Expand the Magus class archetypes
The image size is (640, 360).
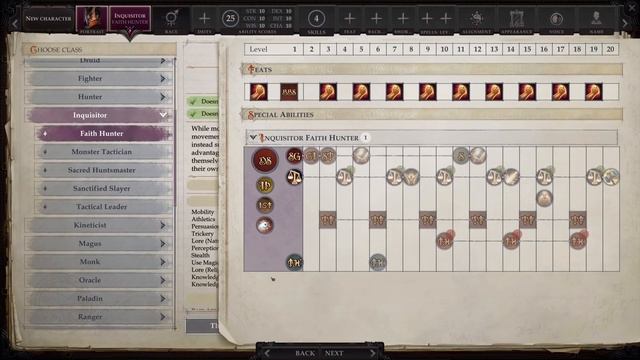point(163,244)
